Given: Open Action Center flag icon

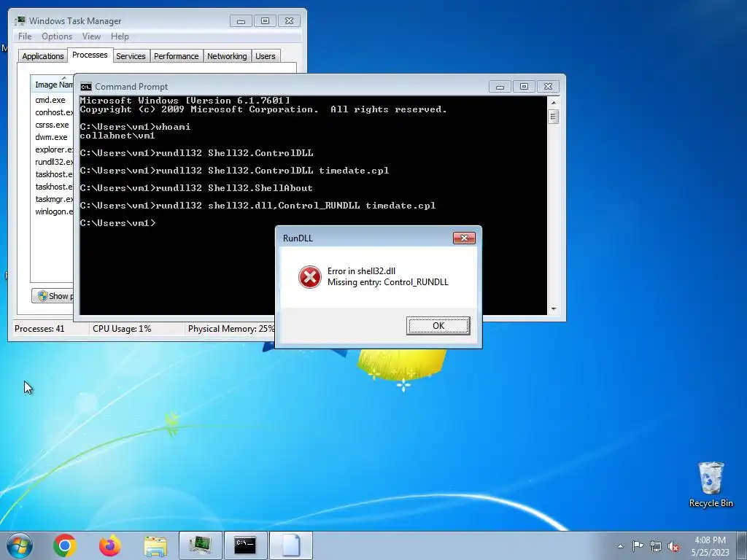Looking at the screenshot, I should pyautogui.click(x=638, y=545).
